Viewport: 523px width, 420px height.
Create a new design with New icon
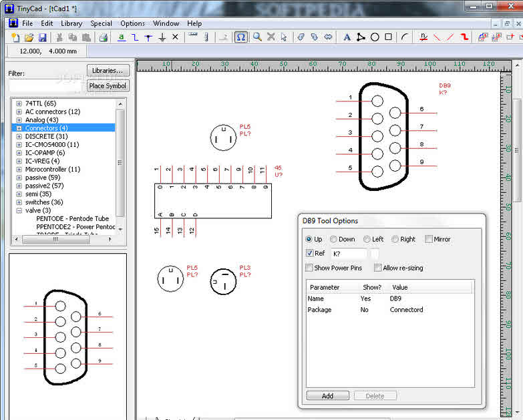(x=15, y=37)
